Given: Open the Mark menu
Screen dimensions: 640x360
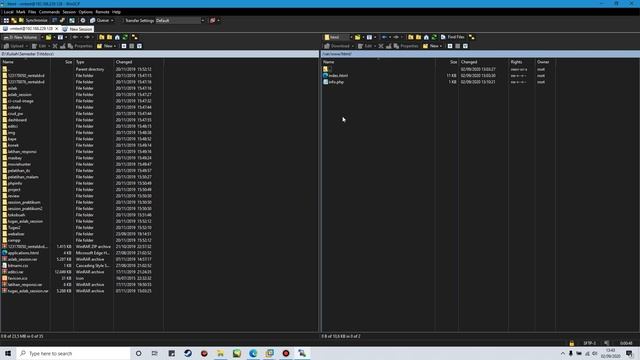Looking at the screenshot, I should click(20, 12).
